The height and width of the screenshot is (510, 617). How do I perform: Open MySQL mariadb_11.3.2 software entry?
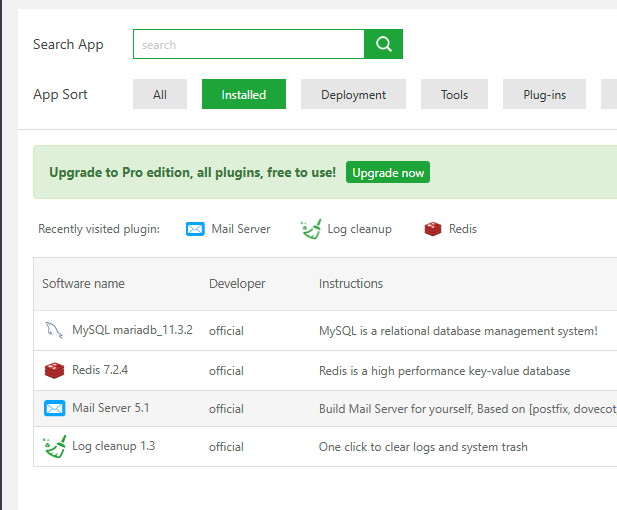[132, 331]
